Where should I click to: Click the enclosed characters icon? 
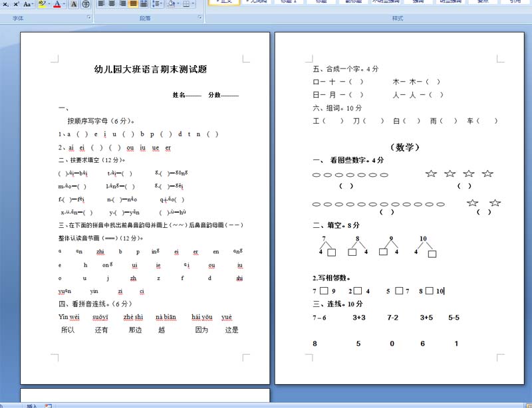coord(86,4)
